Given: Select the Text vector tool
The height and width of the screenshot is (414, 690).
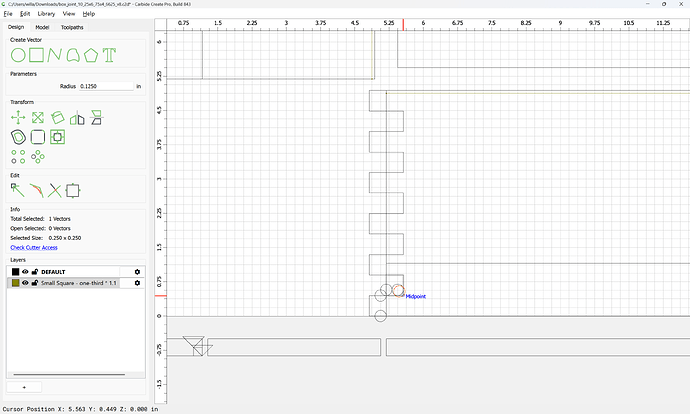Looking at the screenshot, I should tap(109, 55).
